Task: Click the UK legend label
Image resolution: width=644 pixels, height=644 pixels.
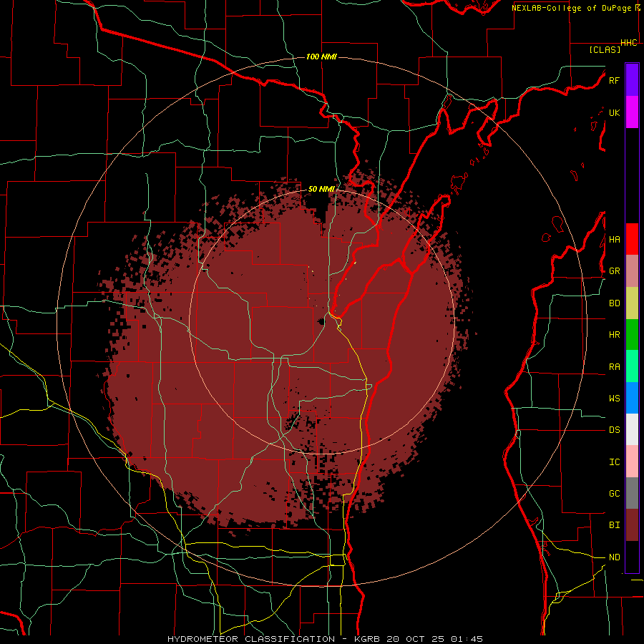Action: pos(614,112)
